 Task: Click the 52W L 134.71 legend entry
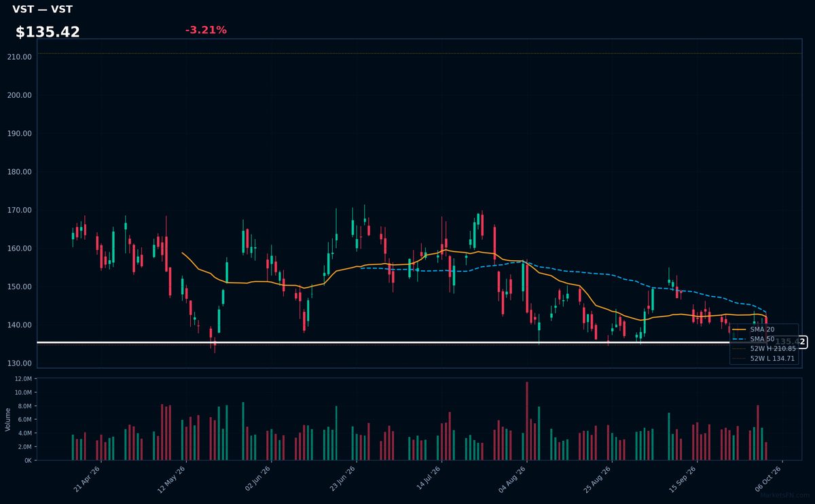(x=764, y=358)
